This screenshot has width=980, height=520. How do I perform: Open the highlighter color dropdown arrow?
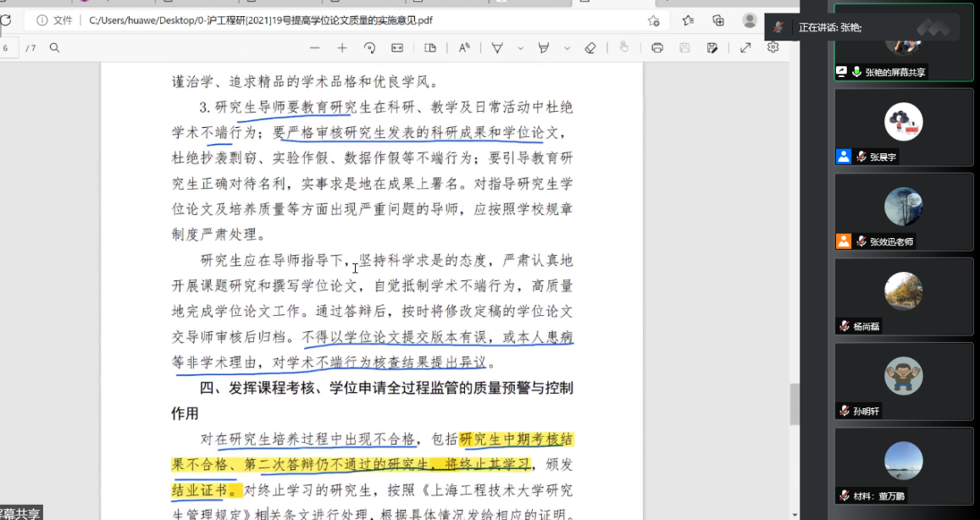(x=566, y=48)
